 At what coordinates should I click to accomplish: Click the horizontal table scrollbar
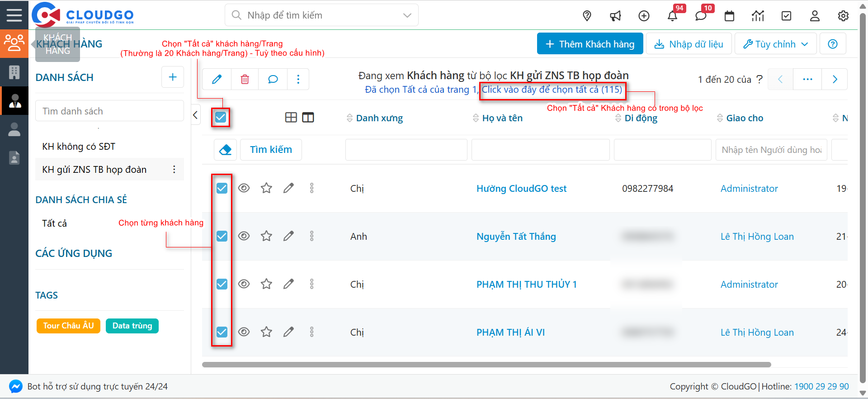(486, 365)
